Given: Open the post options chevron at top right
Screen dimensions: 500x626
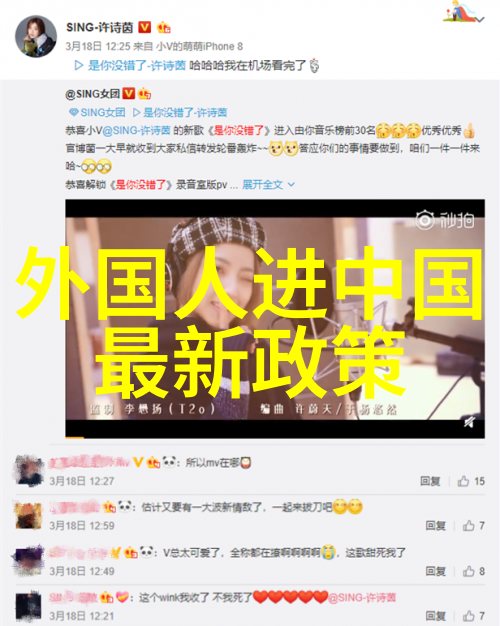Looking at the screenshot, I should coord(480,20).
